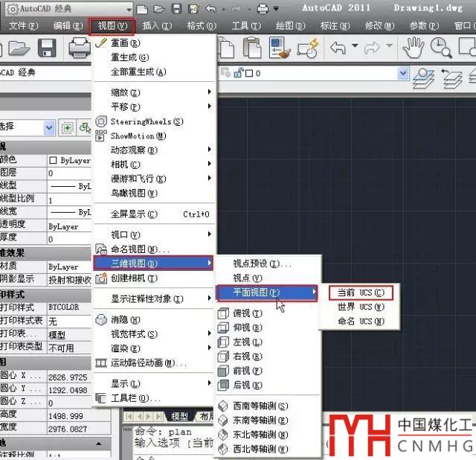Click the Undo arrow in main toolbar
The width and height of the screenshot is (476, 460).
[338, 49]
